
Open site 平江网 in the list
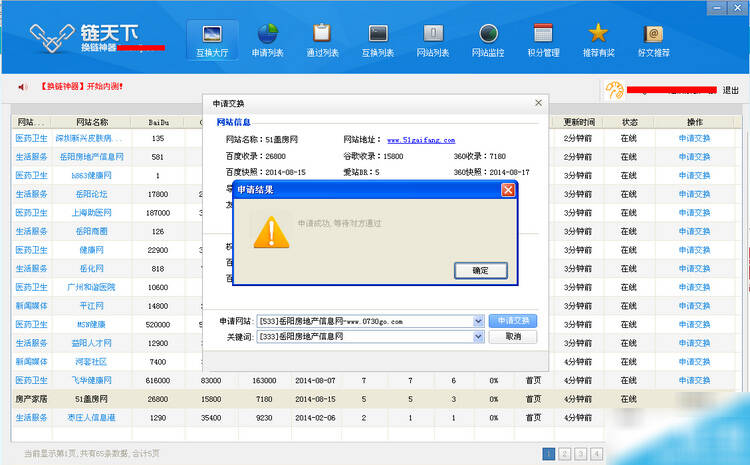tap(91, 306)
